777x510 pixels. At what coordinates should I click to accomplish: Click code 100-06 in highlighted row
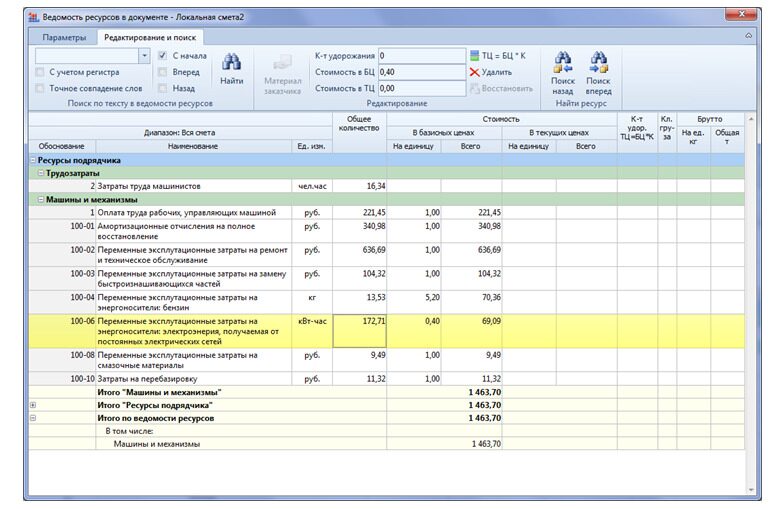(x=82, y=321)
